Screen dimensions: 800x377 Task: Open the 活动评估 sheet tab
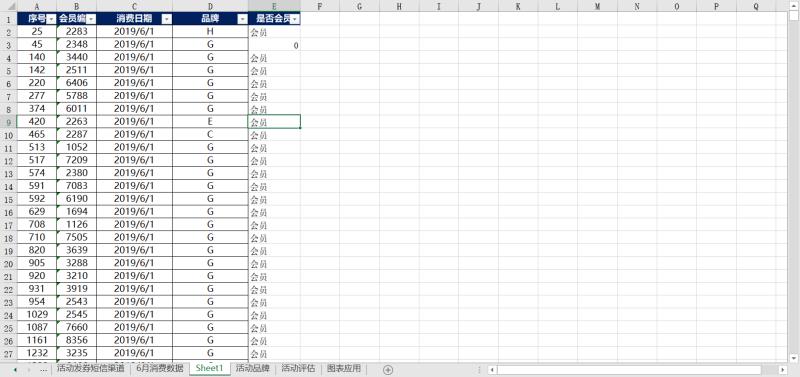[298, 368]
